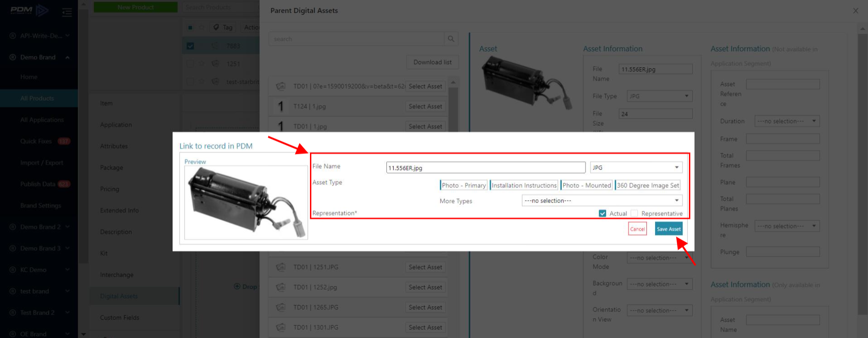This screenshot has width=868, height=338.
Task: Open All Applications in sidebar
Action: tap(42, 120)
